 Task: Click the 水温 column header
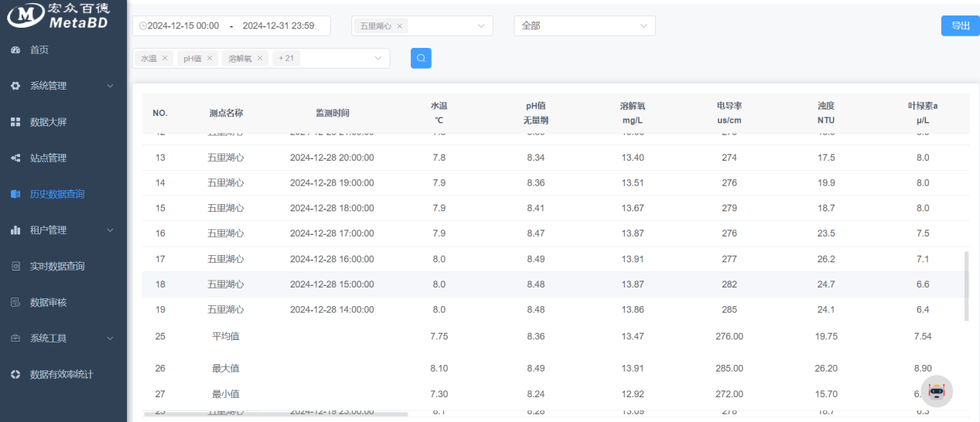click(439, 113)
